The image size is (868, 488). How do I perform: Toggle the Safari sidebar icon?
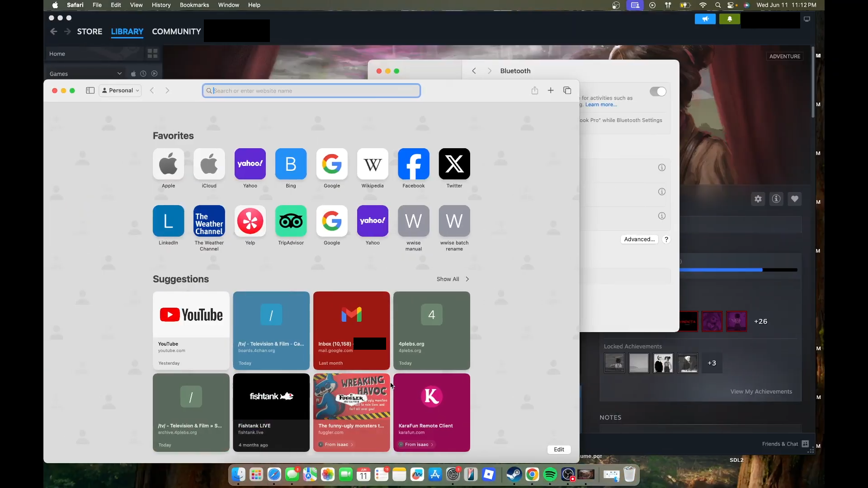90,90
